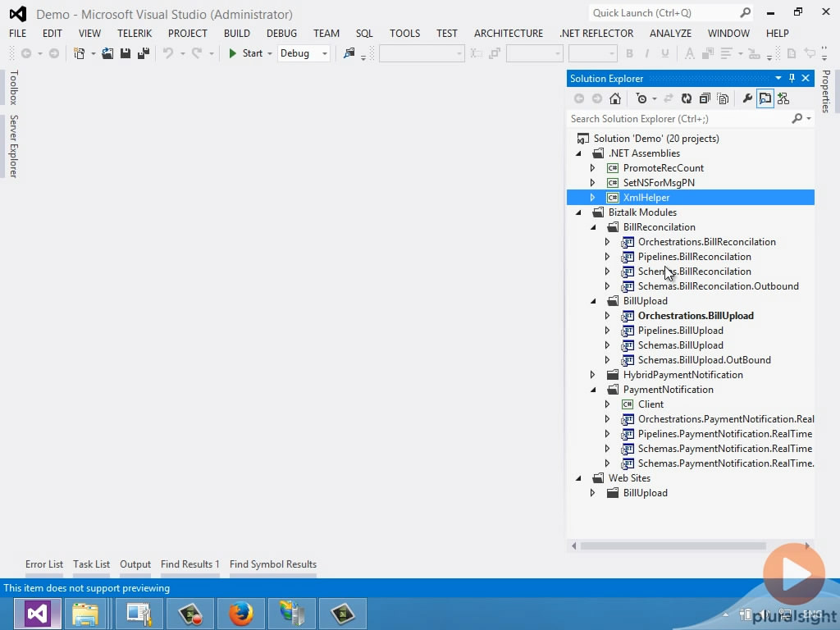840x630 pixels.
Task: Expand the XmlHelper project node
Action: coord(592,198)
